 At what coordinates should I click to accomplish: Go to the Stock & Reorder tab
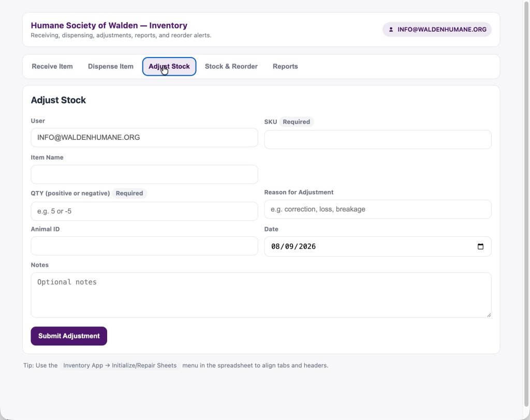click(x=231, y=66)
